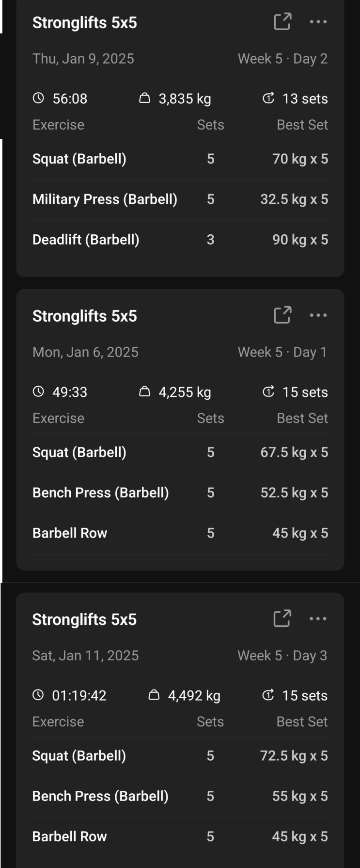360x868 pixels.
Task: Open the Thu, Jan 9 Stronglifts 5x5 title
Action: click(85, 23)
